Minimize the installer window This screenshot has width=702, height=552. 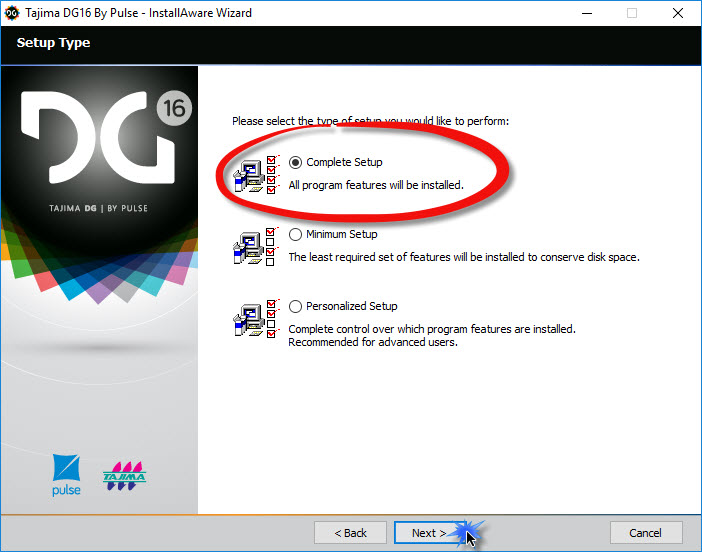[x=587, y=13]
